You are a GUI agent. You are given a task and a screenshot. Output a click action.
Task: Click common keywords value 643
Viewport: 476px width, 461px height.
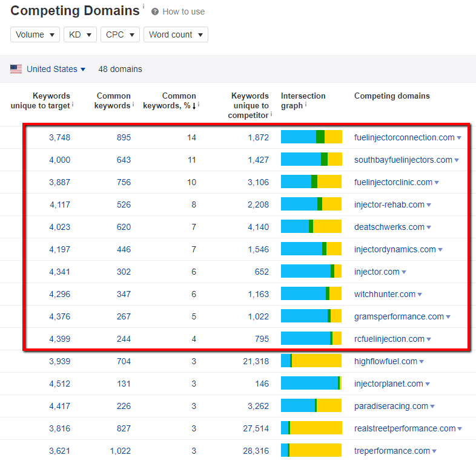(124, 160)
